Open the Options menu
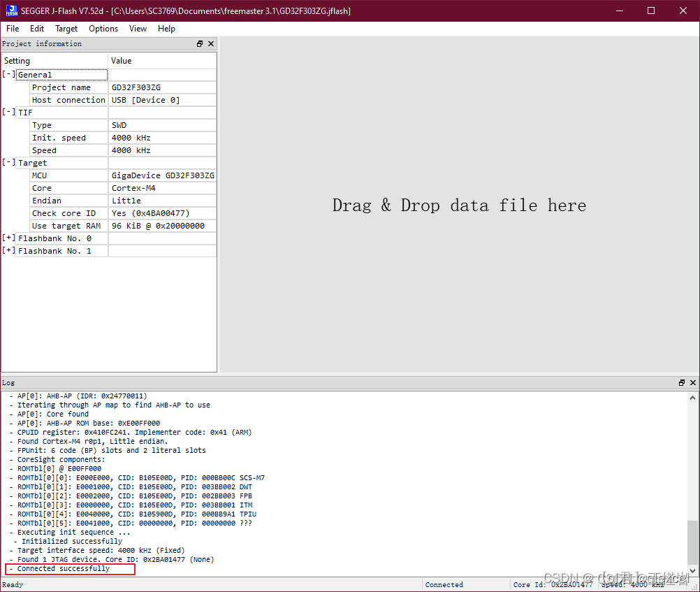This screenshot has height=592, width=700. click(x=103, y=29)
